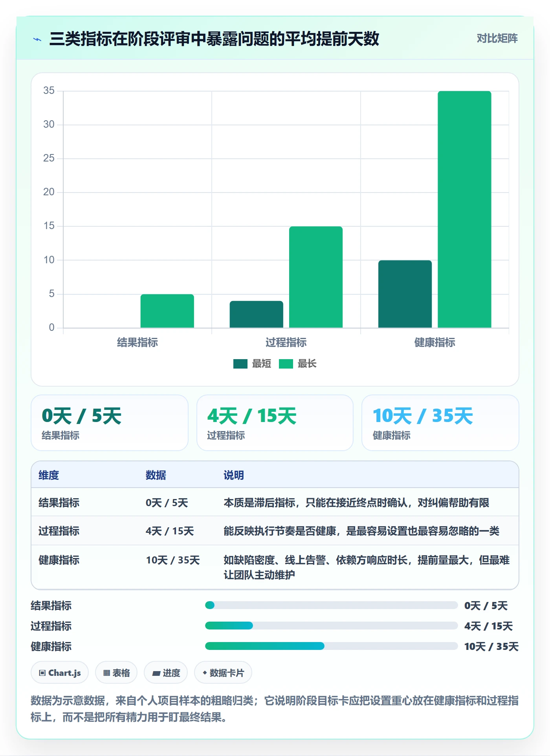550x756 pixels.
Task: Click the 35 value on the y-axis
Action: point(49,91)
